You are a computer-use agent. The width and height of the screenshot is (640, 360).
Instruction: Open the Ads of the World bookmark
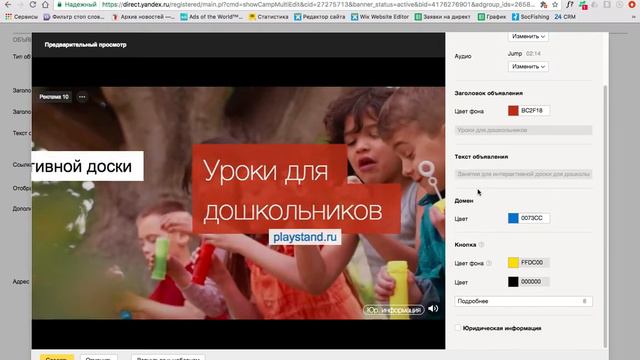tap(211, 17)
